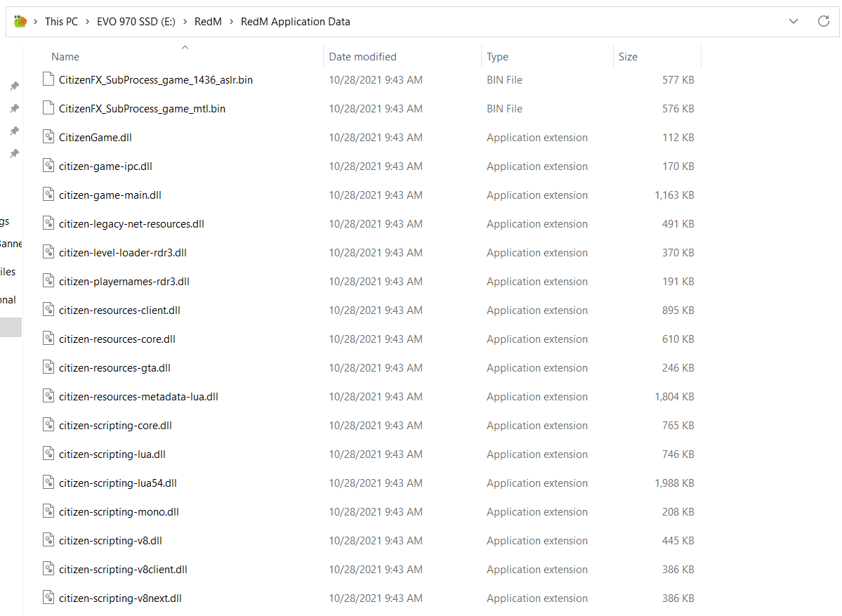Click the citizen-scripting-v8.dll file icon
The width and height of the screenshot is (842, 616).
pos(48,540)
